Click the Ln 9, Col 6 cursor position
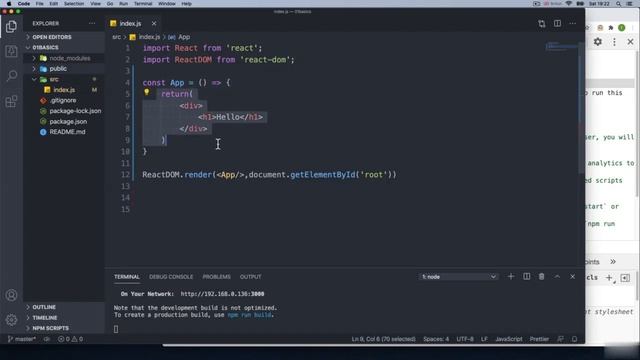This screenshot has width=640, height=360. [x=383, y=339]
